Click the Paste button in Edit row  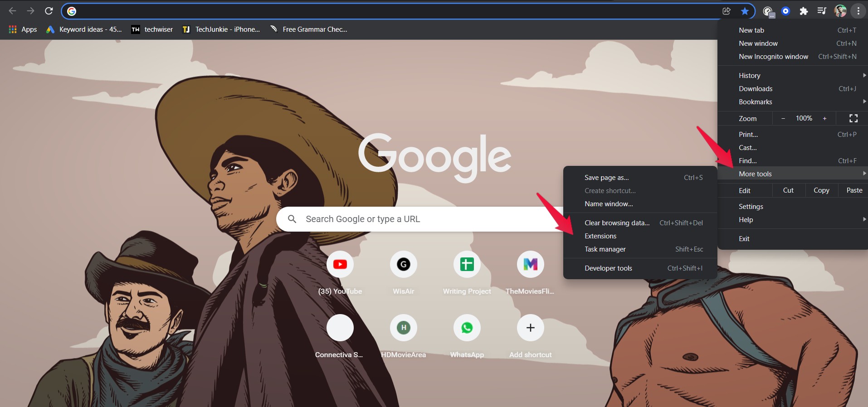[854, 190]
